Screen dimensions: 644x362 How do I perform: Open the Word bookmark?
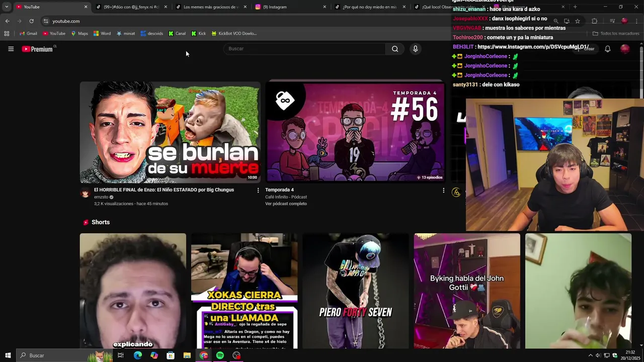(x=102, y=34)
